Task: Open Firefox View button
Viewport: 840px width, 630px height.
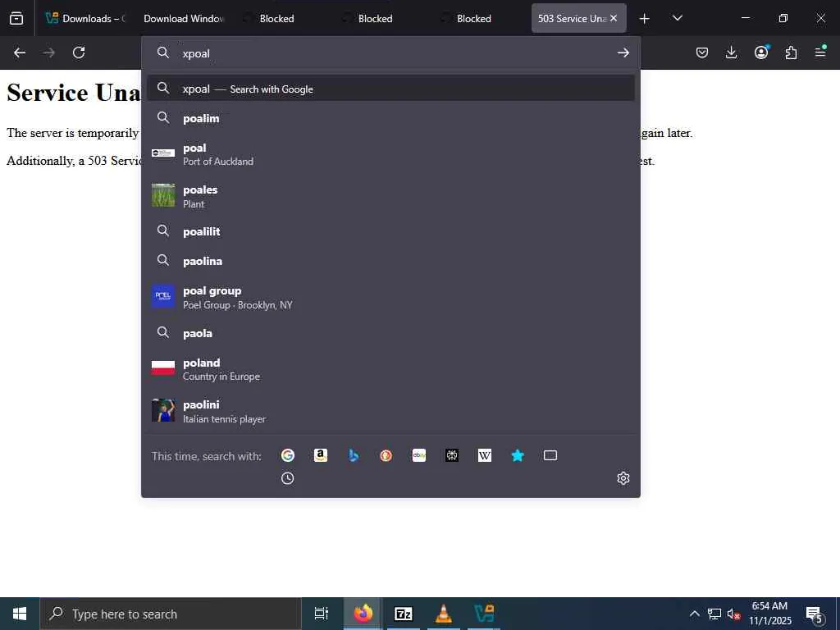Action: [16, 19]
